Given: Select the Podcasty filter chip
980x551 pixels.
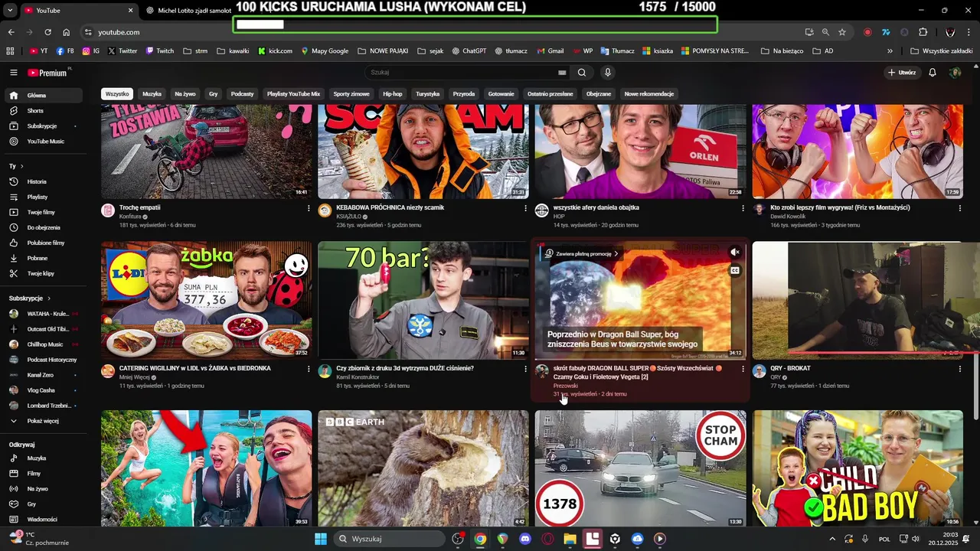Looking at the screenshot, I should tap(242, 94).
